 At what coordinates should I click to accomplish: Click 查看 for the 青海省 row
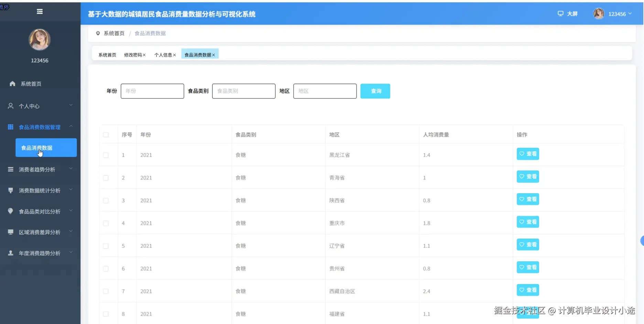click(x=528, y=176)
